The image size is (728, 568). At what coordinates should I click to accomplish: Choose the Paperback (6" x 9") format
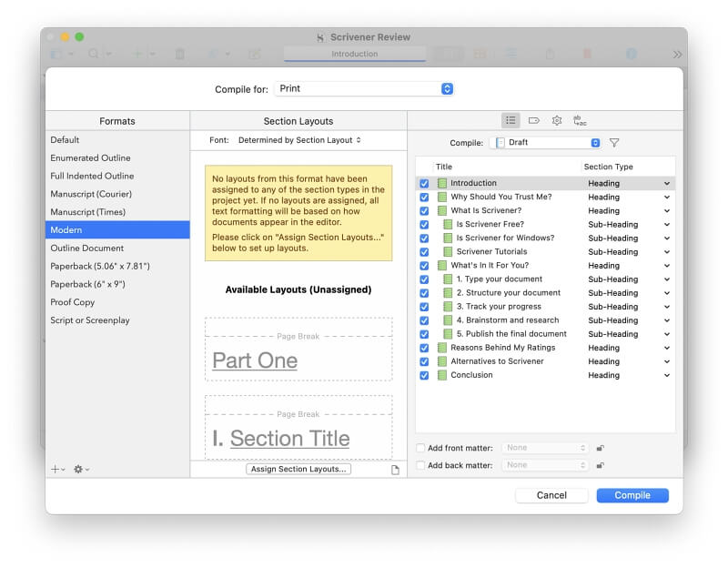[117, 284]
